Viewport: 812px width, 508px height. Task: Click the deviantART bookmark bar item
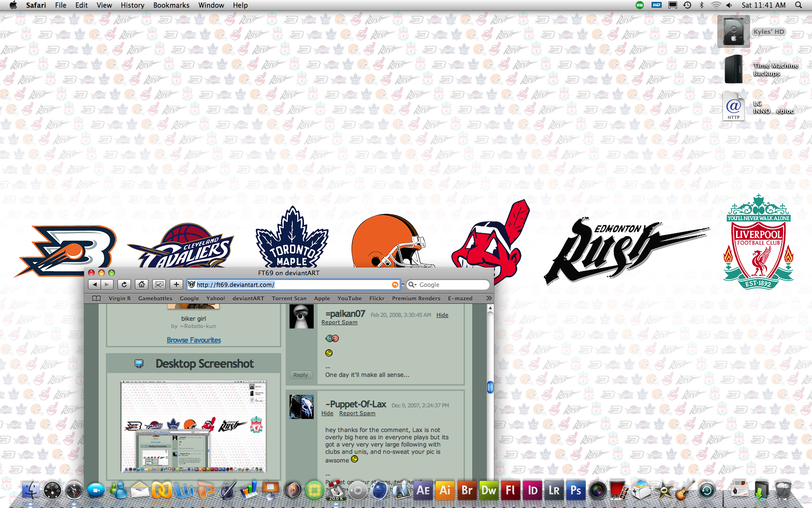tap(248, 299)
